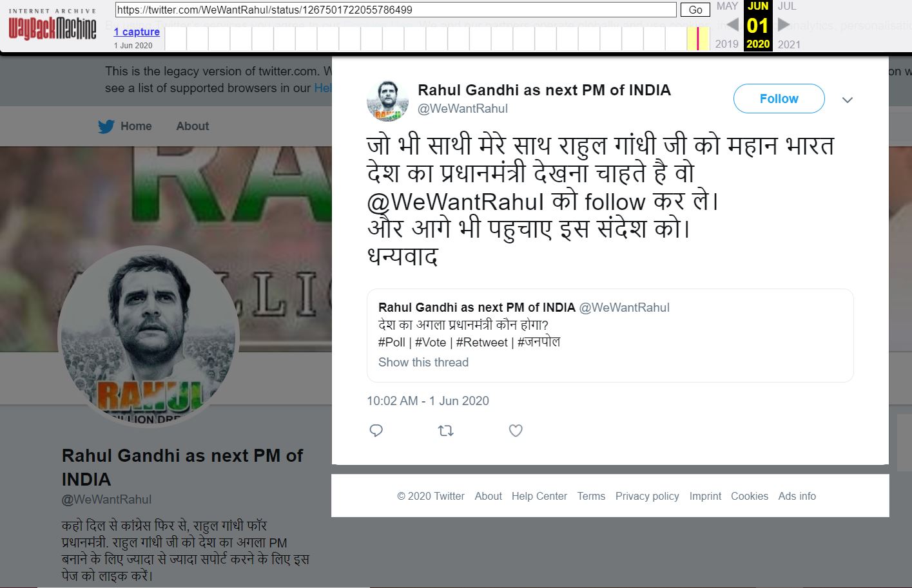Select the Wayback URL input field
The image size is (912, 588).
(x=396, y=10)
